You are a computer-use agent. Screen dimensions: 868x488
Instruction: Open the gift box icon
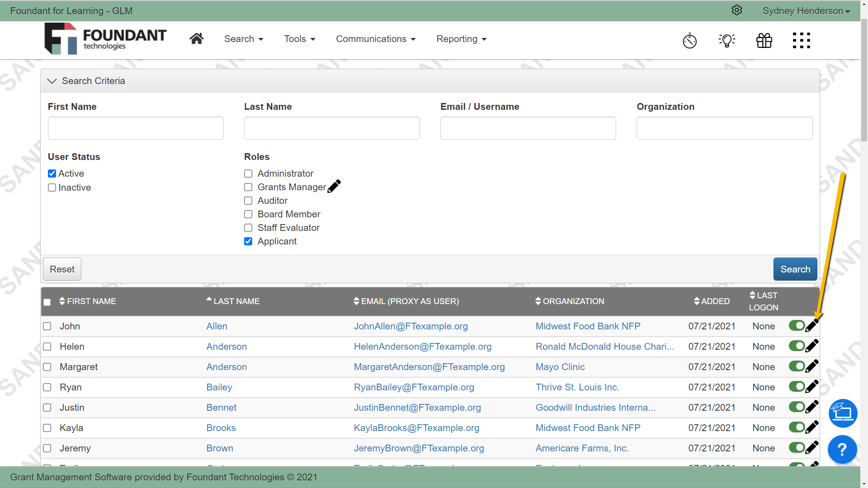tap(764, 40)
